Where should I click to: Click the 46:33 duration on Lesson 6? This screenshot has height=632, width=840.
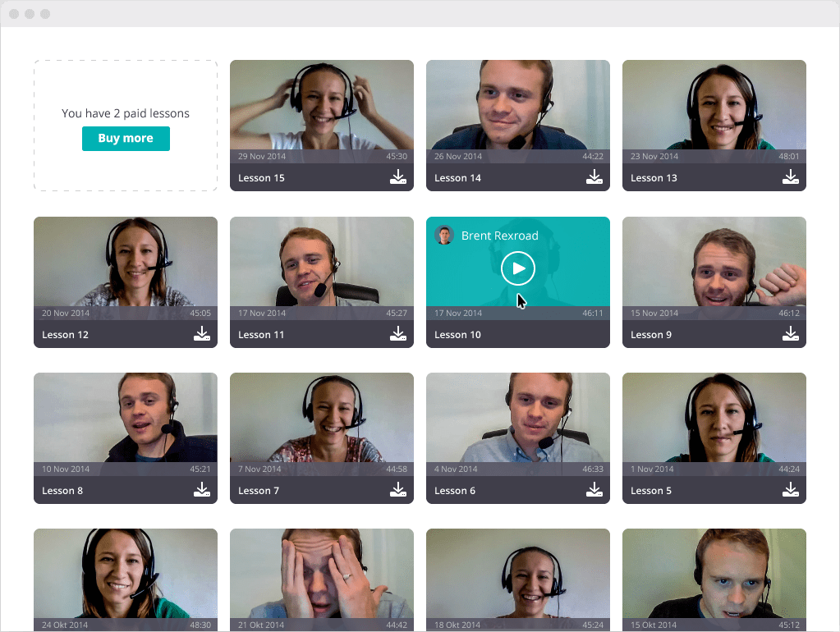[593, 469]
